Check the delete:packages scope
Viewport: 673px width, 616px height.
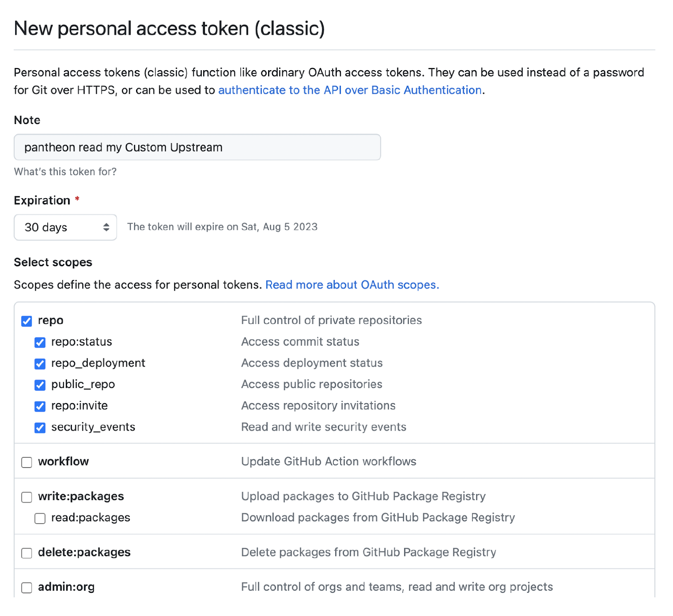pos(27,553)
